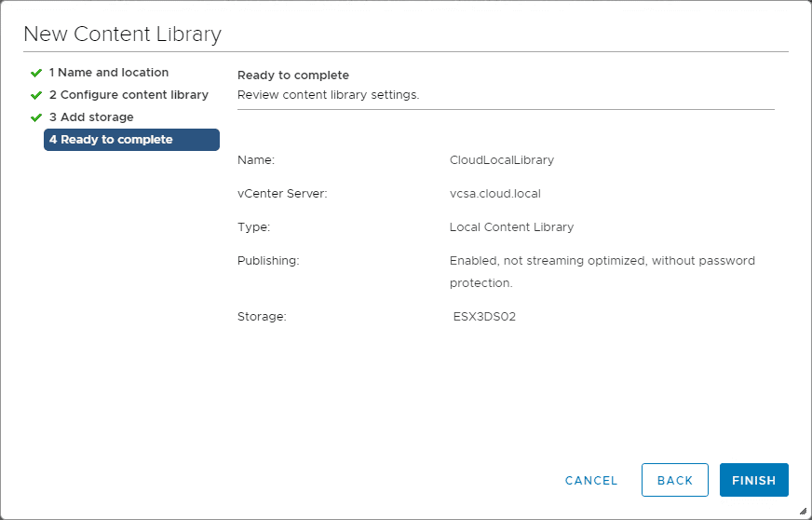The image size is (812, 520).
Task: Click the Storage field label
Action: pyautogui.click(x=262, y=317)
